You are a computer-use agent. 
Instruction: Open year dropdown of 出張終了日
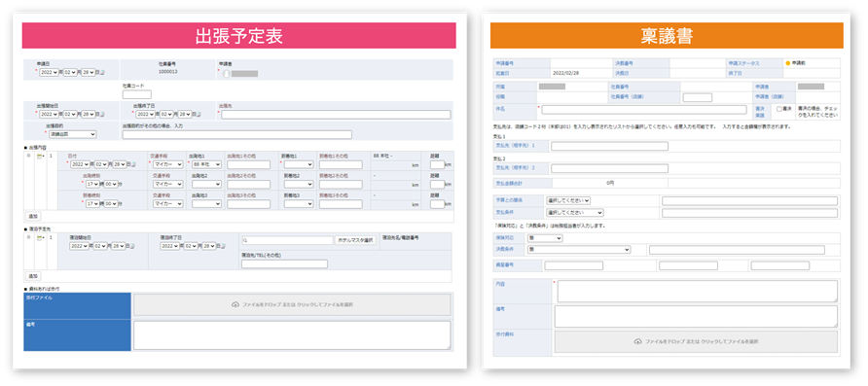coord(145,115)
